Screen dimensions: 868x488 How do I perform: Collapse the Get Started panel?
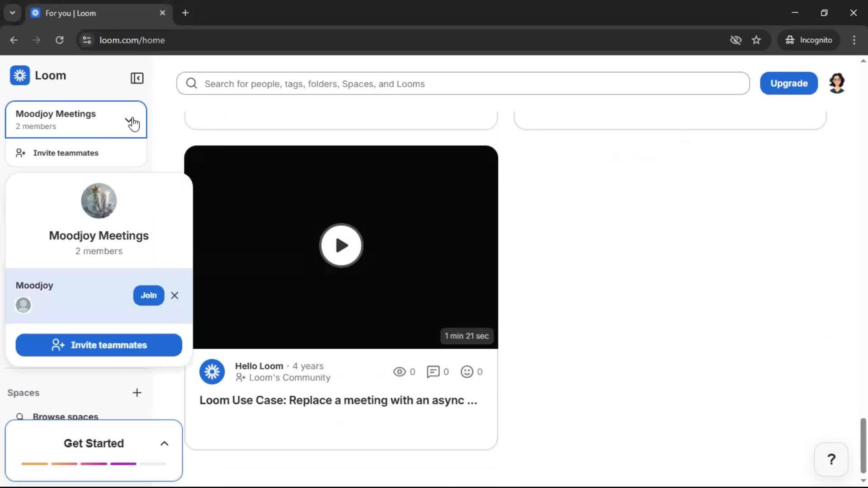164,443
